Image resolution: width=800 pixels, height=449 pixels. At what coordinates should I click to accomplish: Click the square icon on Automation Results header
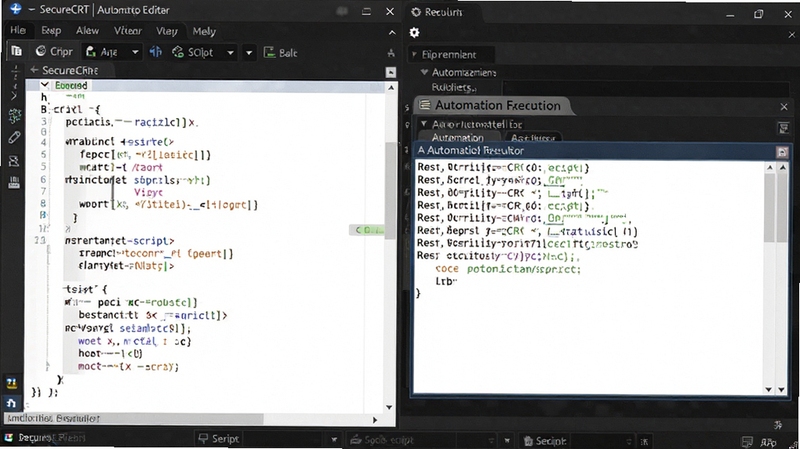(x=782, y=152)
